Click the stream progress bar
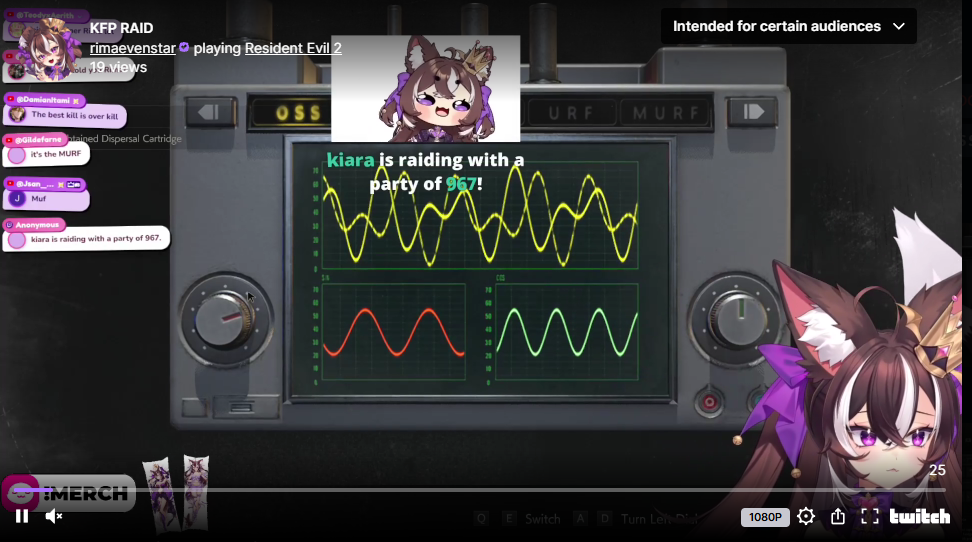This screenshot has height=542, width=972. 479,490
